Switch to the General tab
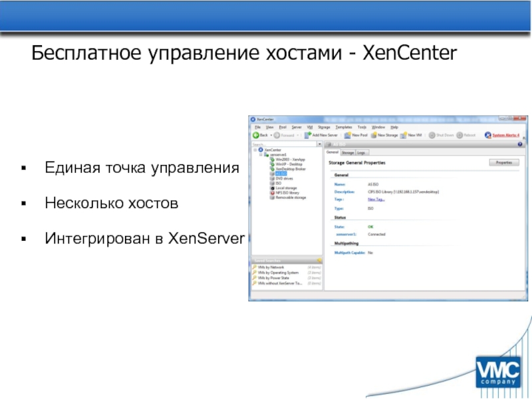The height and width of the screenshot is (399, 532). 332,152
